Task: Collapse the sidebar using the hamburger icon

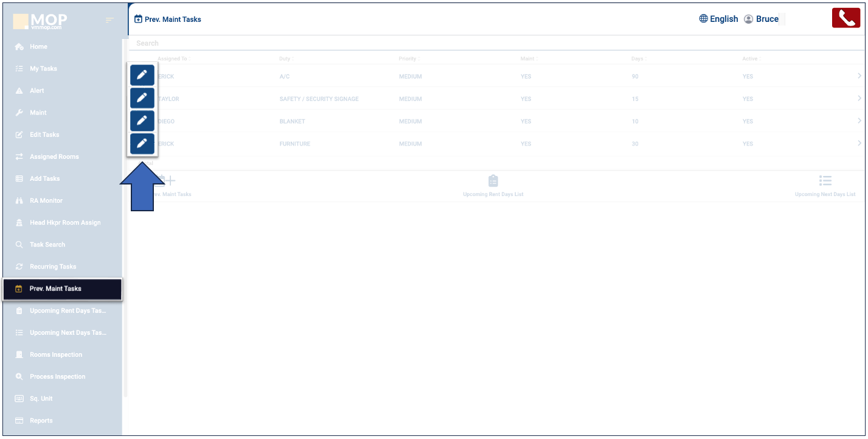Action: pos(109,21)
